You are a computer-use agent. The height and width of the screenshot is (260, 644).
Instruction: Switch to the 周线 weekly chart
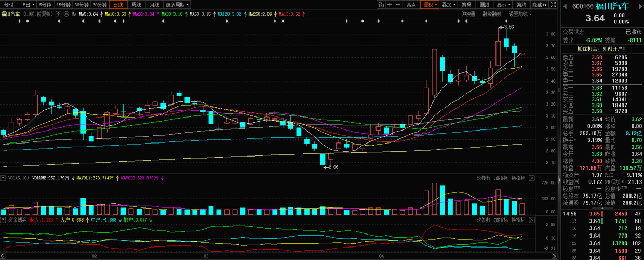(x=137, y=5)
